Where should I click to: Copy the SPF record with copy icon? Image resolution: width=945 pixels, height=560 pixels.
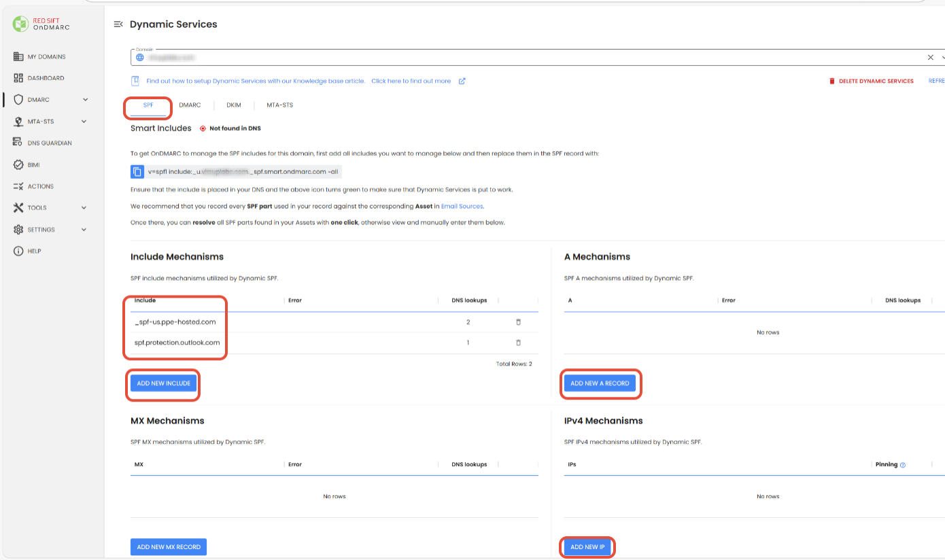[x=137, y=171]
